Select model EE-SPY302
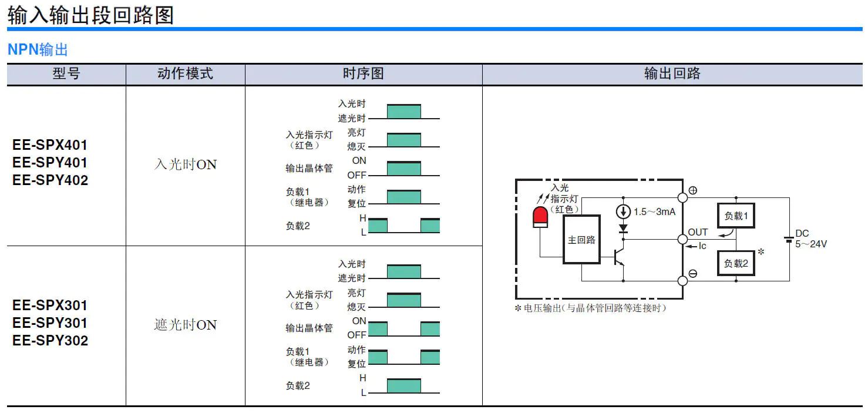The image size is (868, 413). [x=50, y=341]
